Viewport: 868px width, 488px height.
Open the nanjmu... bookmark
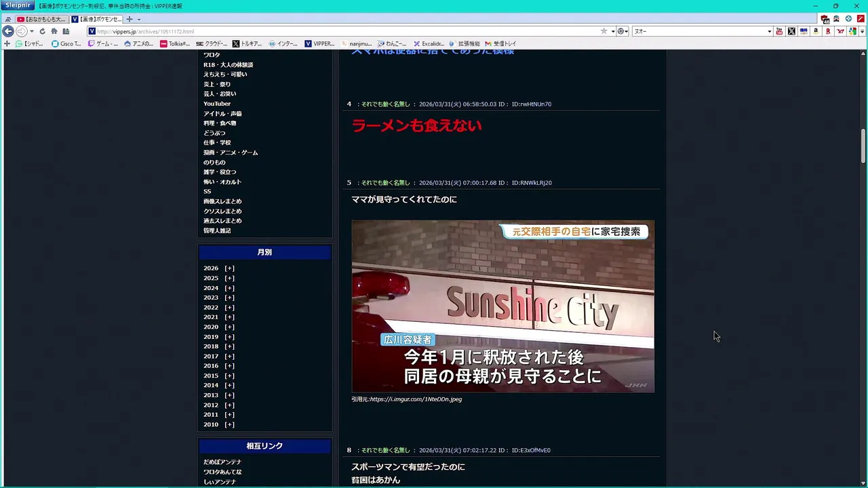point(357,43)
